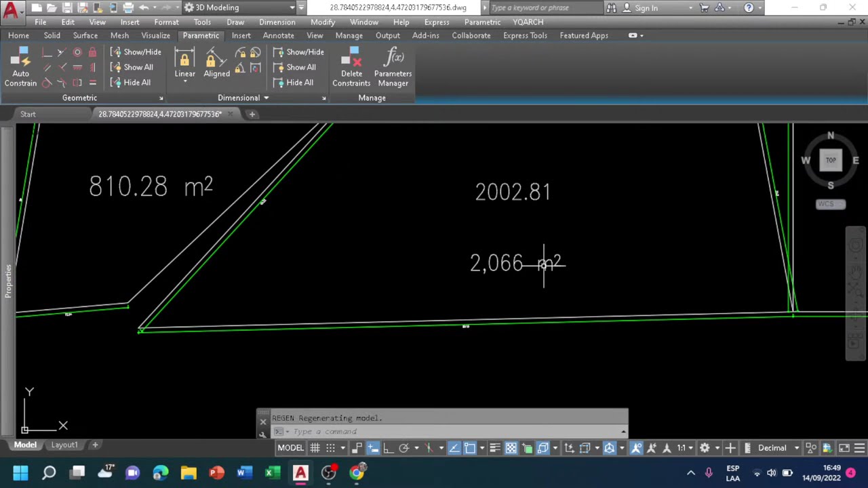Click the binoculars search icon
Image resolution: width=868 pixels, height=488 pixels.
pyautogui.click(x=612, y=7)
